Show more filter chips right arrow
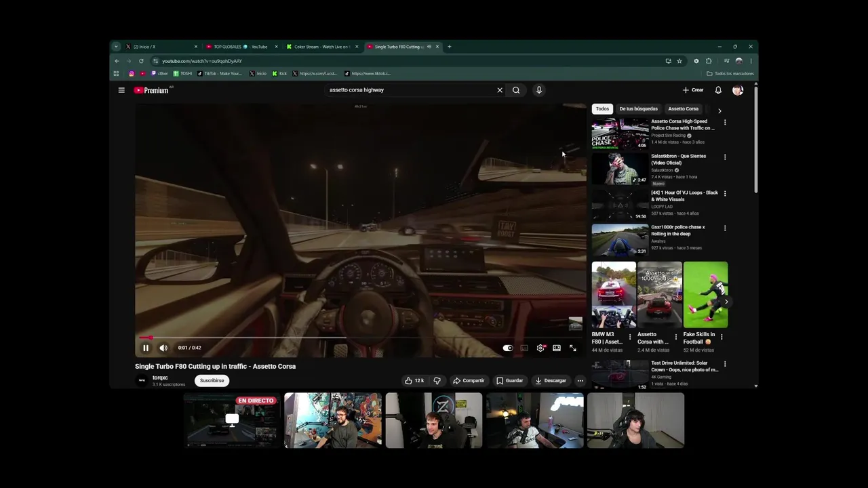 [x=719, y=110]
